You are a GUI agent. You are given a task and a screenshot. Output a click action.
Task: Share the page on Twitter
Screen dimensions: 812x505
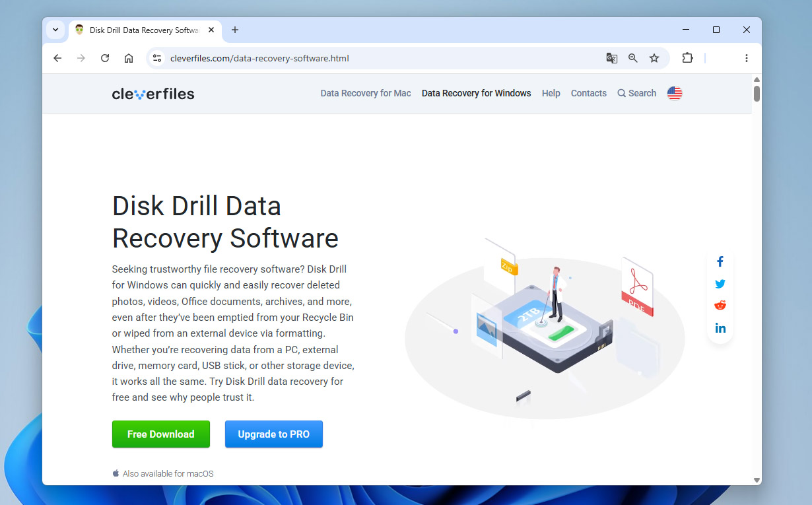point(720,284)
